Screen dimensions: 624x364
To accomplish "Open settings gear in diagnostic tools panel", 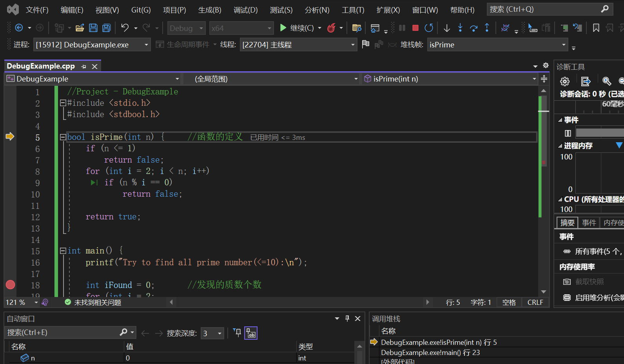I will pyautogui.click(x=565, y=81).
